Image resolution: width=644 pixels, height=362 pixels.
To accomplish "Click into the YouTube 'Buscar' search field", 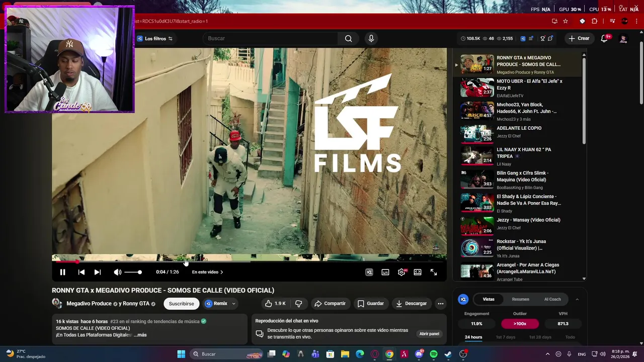I will [x=271, y=39].
